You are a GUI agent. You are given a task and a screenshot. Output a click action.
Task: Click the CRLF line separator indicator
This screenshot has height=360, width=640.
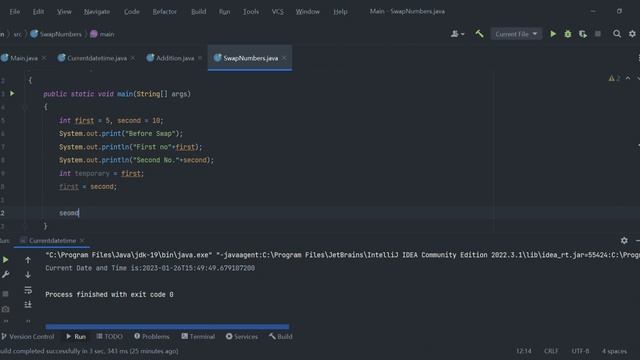tap(551, 351)
